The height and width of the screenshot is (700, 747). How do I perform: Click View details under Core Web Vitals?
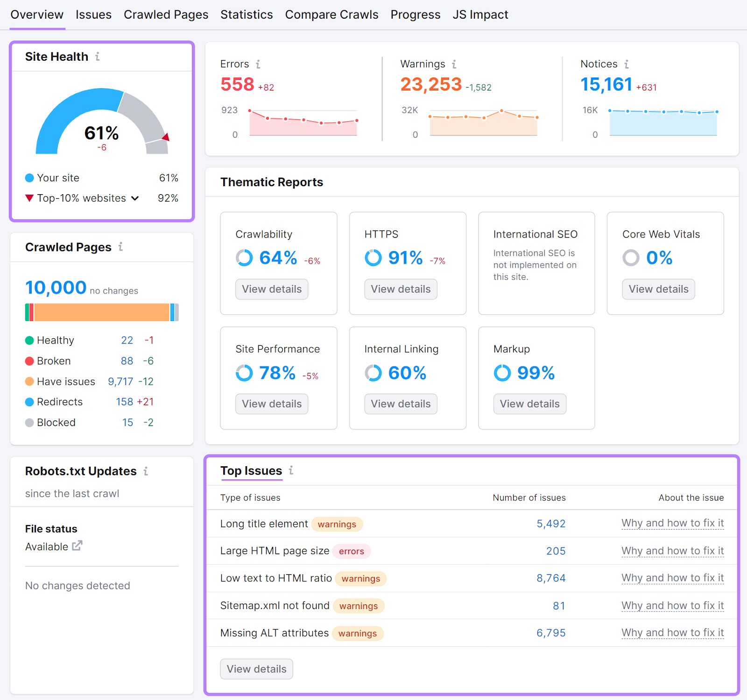click(658, 289)
